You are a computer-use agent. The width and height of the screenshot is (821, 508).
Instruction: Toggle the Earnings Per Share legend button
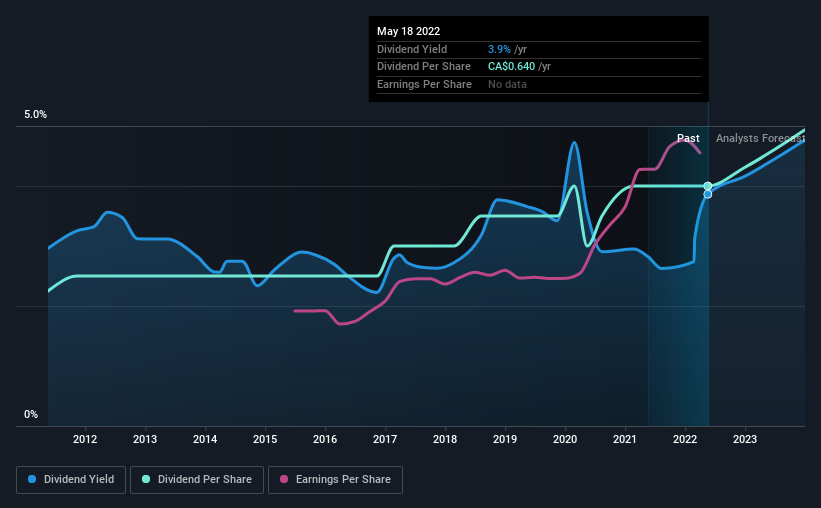[335, 480]
